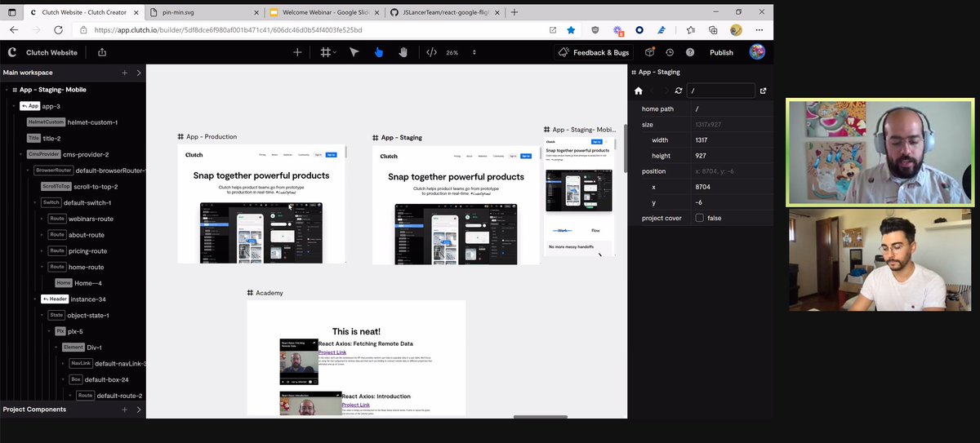The height and width of the screenshot is (443, 980).
Task: Expand Project Components panel with chevron
Action: pos(138,410)
